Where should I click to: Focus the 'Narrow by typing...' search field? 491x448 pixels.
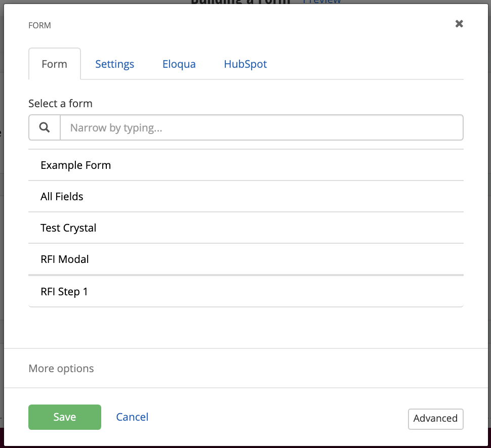point(261,128)
